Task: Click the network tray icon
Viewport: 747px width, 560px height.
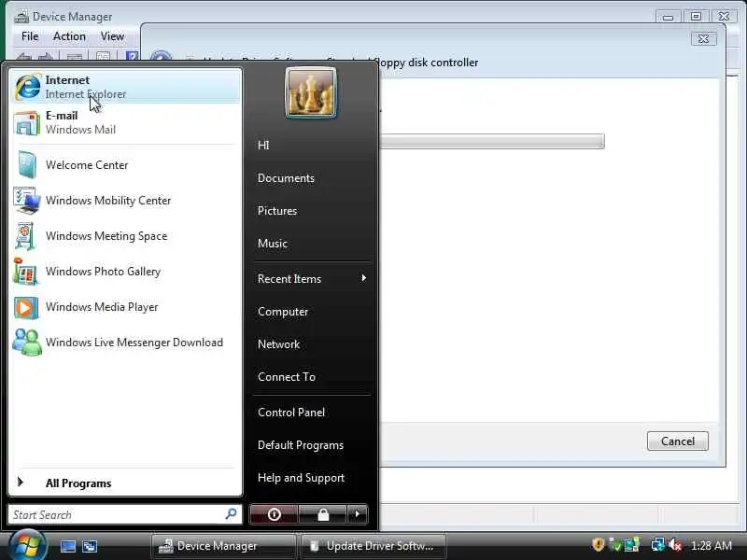Action: coord(658,544)
